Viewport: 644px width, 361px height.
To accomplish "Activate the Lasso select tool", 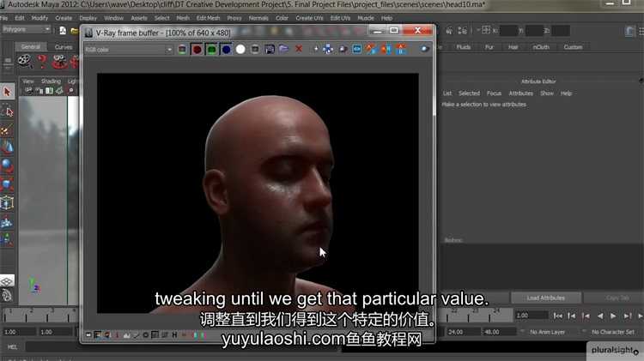I will (7, 111).
